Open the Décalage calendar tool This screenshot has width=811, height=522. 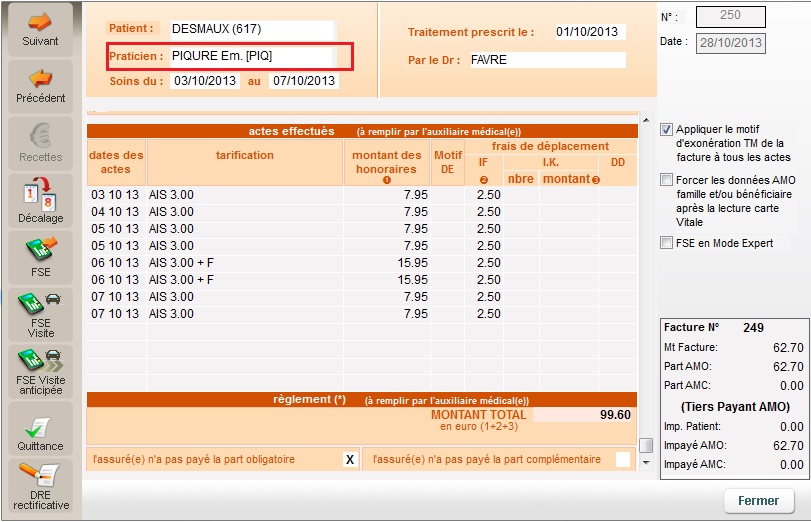[x=40, y=195]
